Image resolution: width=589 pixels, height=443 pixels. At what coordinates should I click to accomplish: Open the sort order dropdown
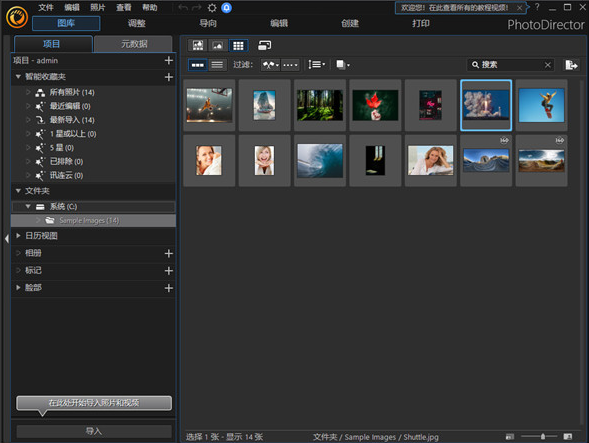tap(316, 65)
